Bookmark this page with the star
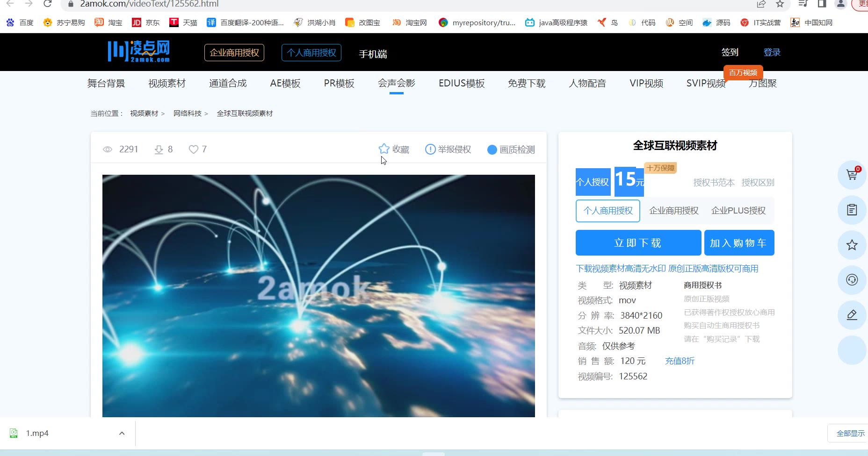This screenshot has height=456, width=868. click(x=780, y=4)
